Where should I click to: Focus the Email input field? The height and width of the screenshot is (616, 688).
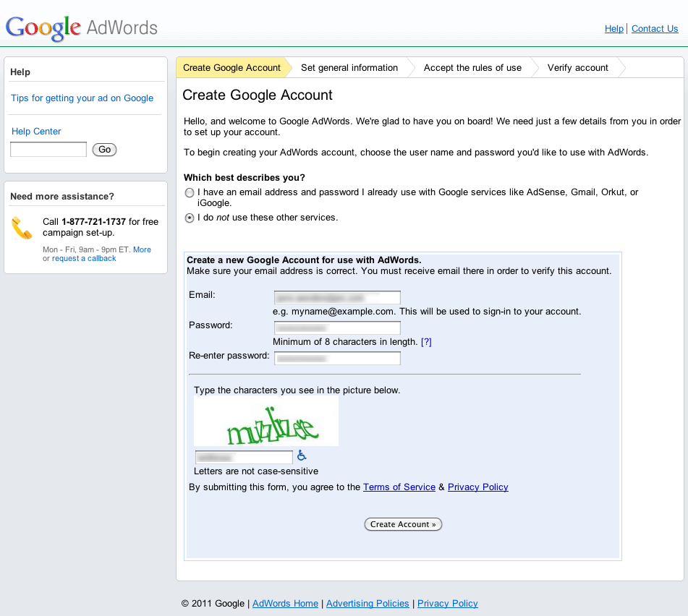tap(337, 297)
